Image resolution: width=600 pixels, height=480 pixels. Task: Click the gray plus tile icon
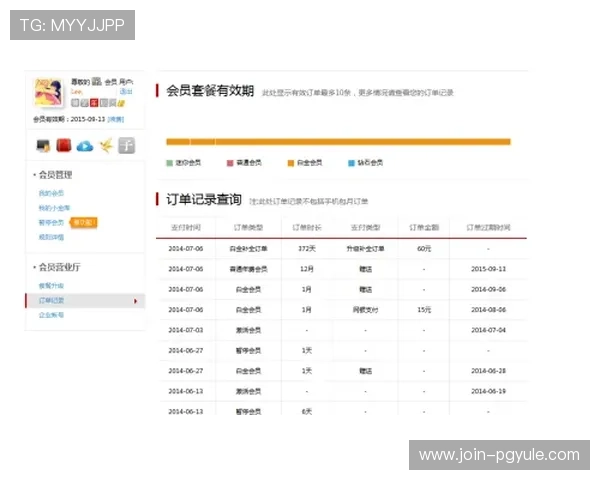(127, 145)
